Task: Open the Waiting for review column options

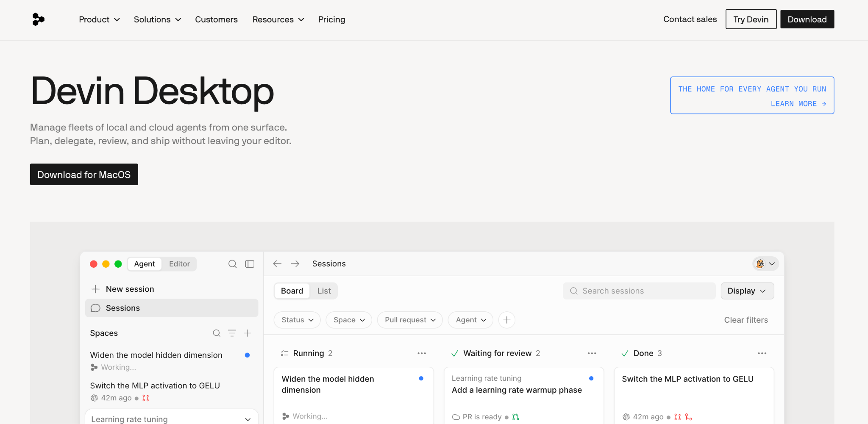Action: (x=592, y=353)
